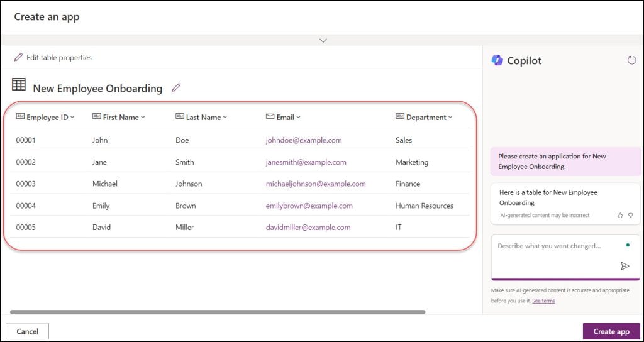Image resolution: width=644 pixels, height=342 pixels.
Task: Click the New Employee Onboarding table title
Action: coord(97,88)
